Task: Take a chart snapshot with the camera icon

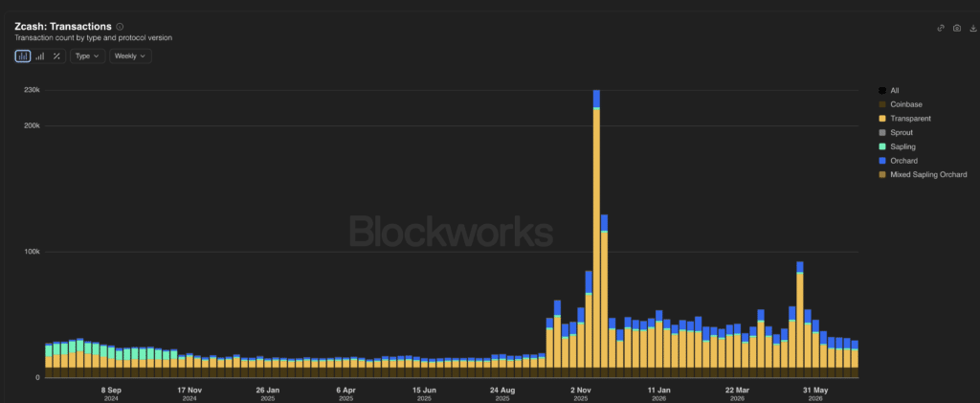Action: pyautogui.click(x=957, y=28)
